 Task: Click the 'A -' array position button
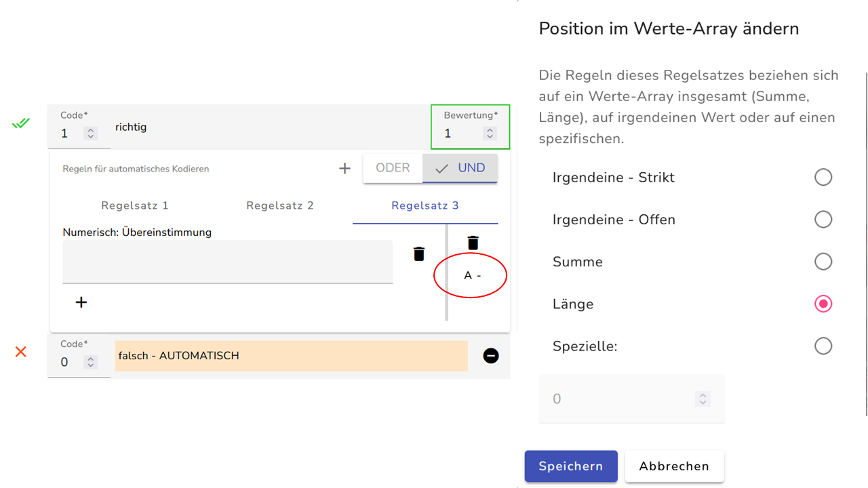click(473, 276)
